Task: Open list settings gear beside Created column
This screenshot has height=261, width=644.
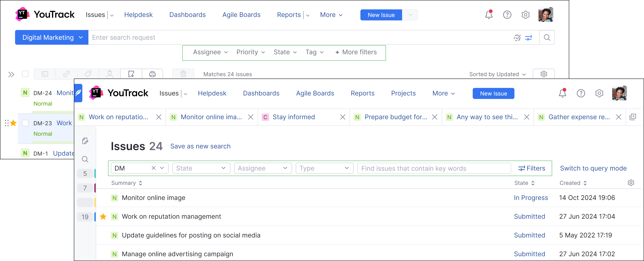Action: (x=631, y=183)
